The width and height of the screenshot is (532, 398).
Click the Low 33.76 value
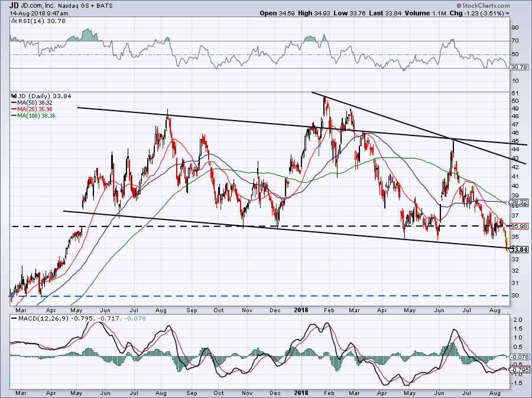(349, 13)
